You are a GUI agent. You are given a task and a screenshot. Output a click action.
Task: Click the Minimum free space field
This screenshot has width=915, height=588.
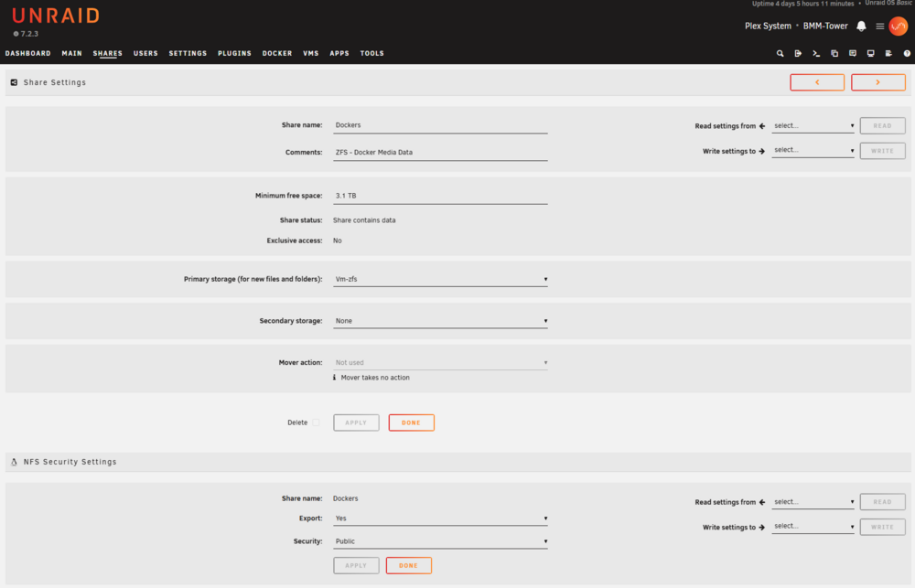point(440,196)
